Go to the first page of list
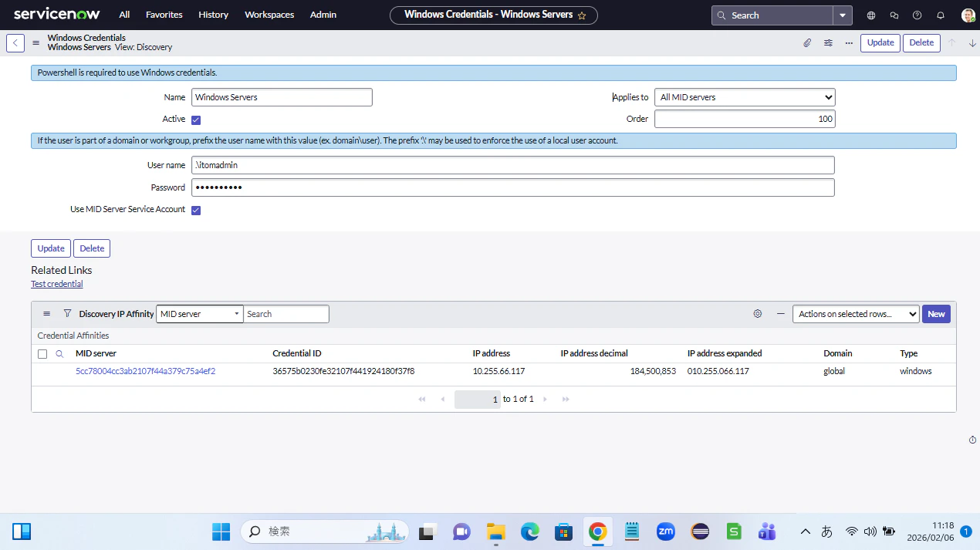The image size is (980, 550). pyautogui.click(x=421, y=400)
